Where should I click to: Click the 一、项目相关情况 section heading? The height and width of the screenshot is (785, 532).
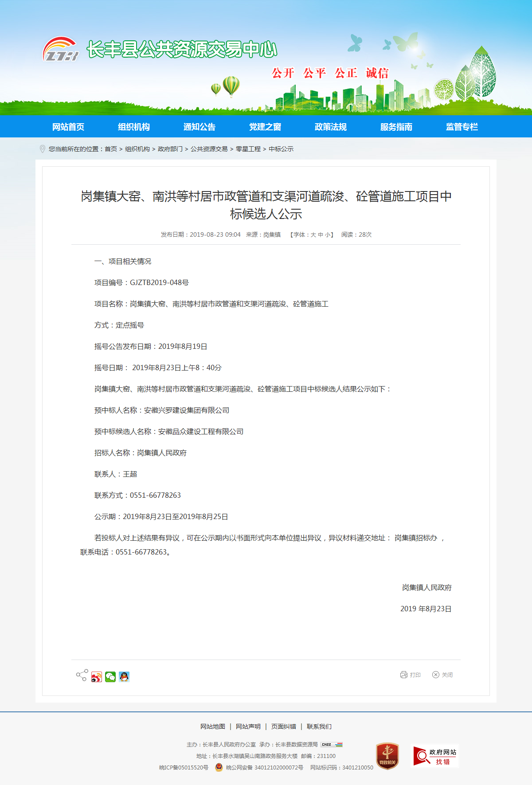click(x=123, y=262)
